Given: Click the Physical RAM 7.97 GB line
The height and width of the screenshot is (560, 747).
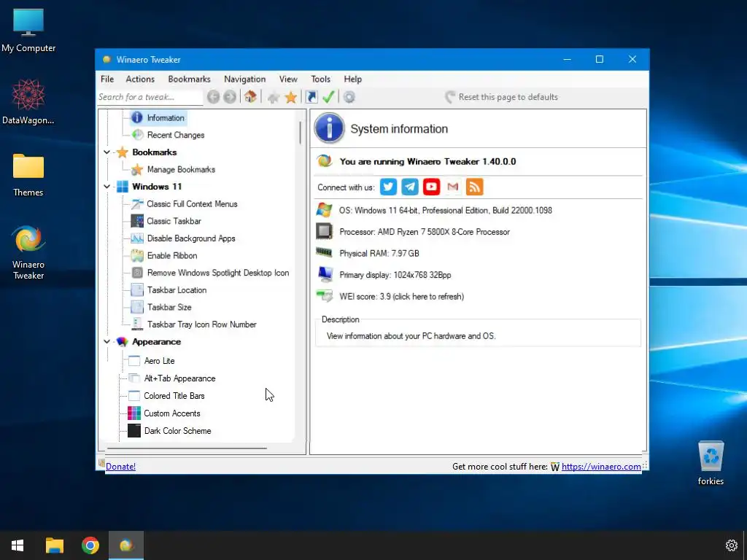Looking at the screenshot, I should point(379,253).
